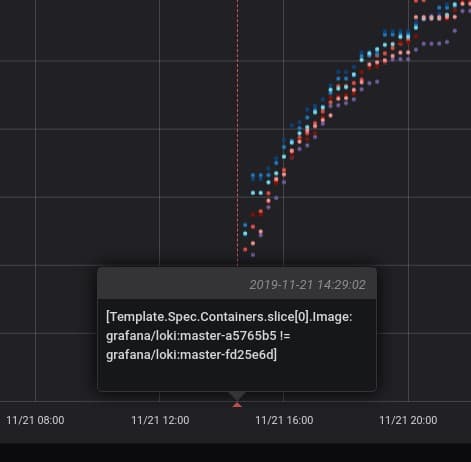The width and height of the screenshot is (471, 462).
Task: Select the grafana/loki:master-a5765b5 text in the tooltip
Action: (x=191, y=336)
